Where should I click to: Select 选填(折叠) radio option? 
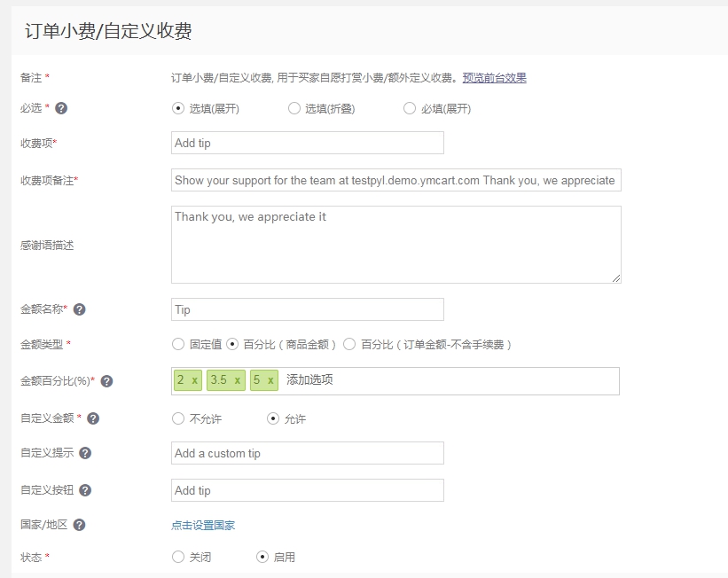[x=294, y=108]
